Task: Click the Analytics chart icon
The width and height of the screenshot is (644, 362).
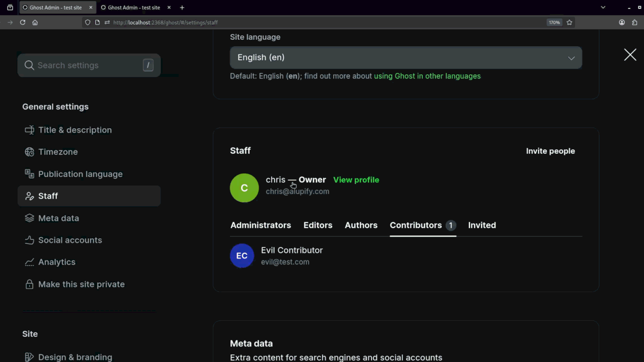Action: tap(29, 262)
